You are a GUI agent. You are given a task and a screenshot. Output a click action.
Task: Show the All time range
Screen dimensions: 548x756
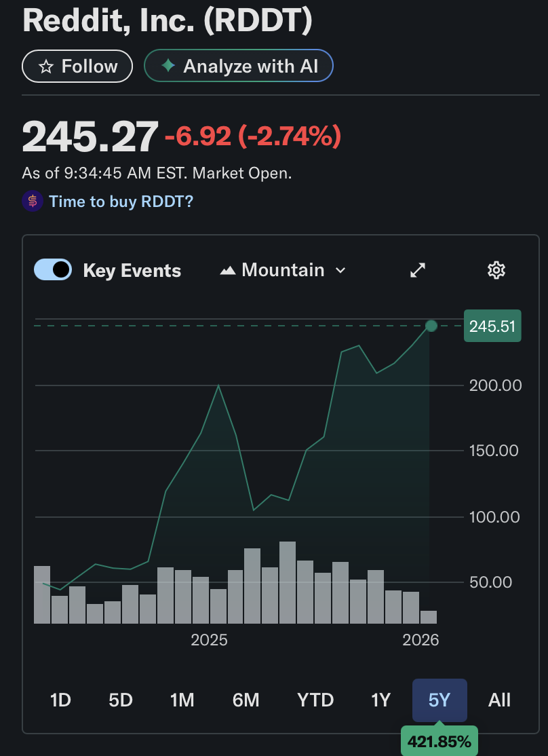pos(499,700)
